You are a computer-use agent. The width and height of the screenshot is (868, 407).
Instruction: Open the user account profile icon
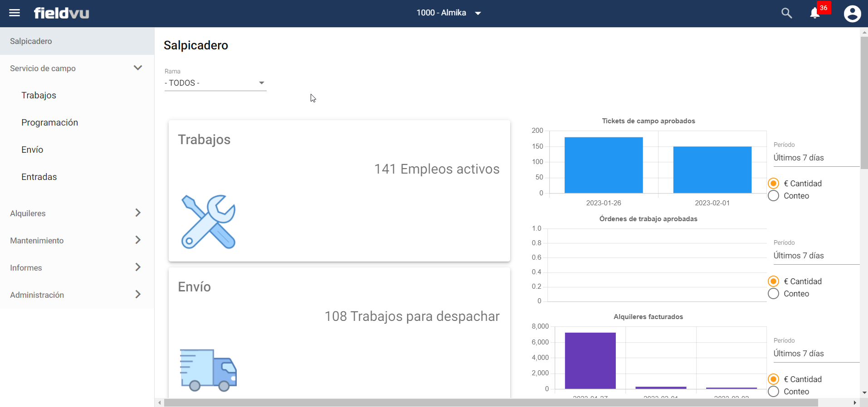coord(852,14)
